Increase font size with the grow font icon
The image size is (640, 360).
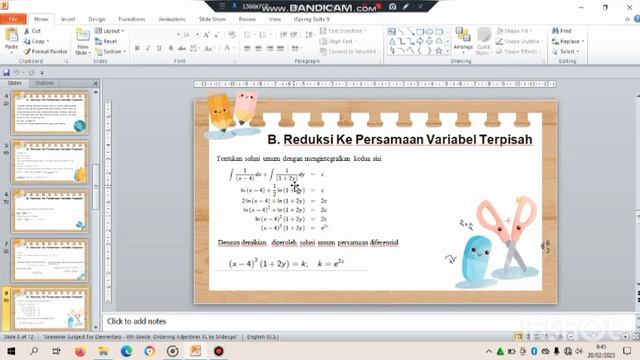pos(207,35)
